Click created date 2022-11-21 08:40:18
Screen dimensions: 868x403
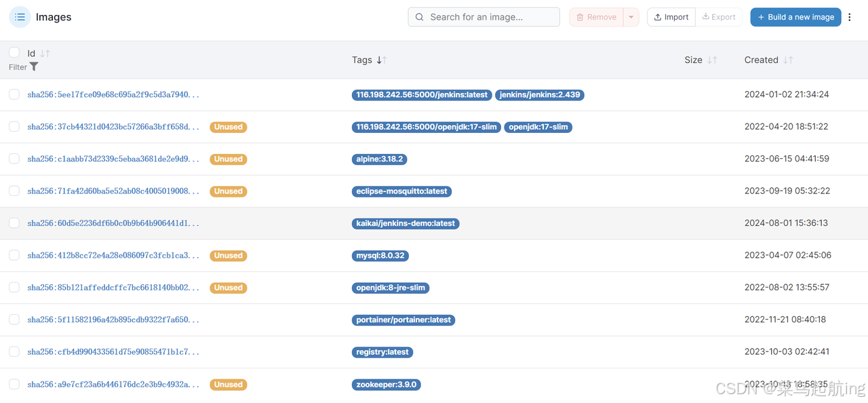[785, 319]
